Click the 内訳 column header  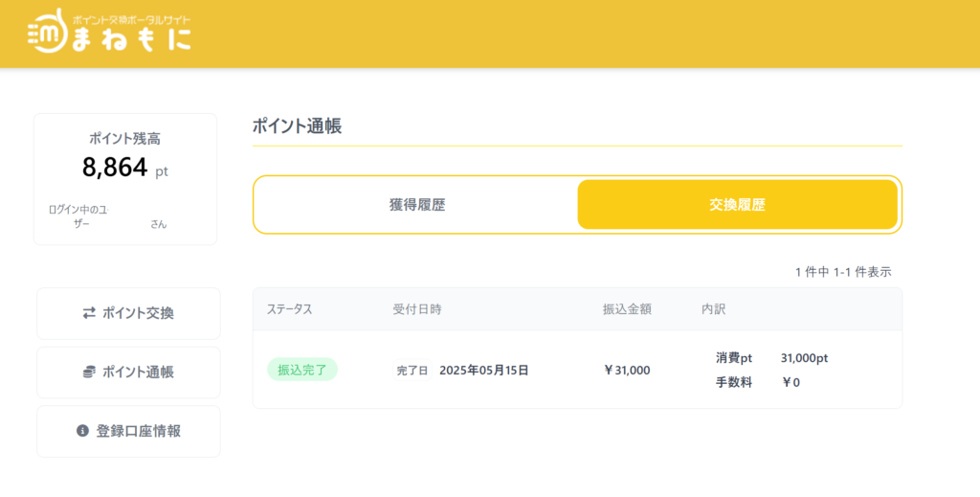click(x=713, y=308)
